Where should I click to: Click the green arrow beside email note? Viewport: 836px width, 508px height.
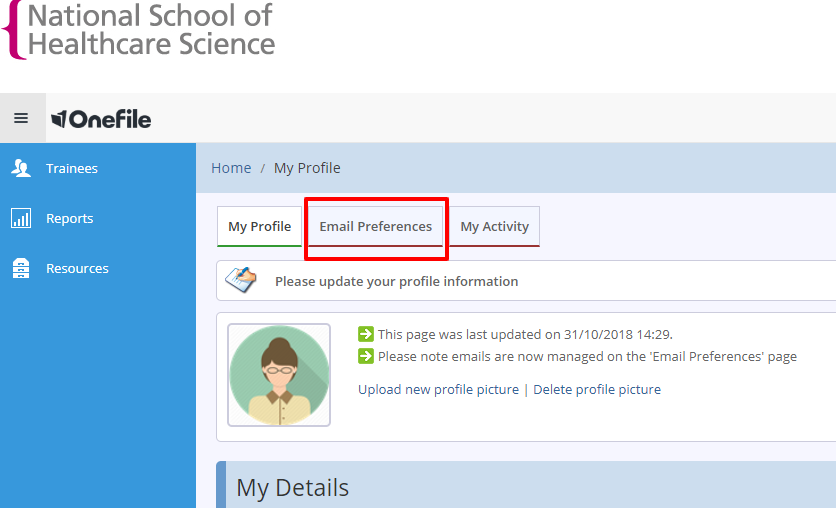[366, 356]
